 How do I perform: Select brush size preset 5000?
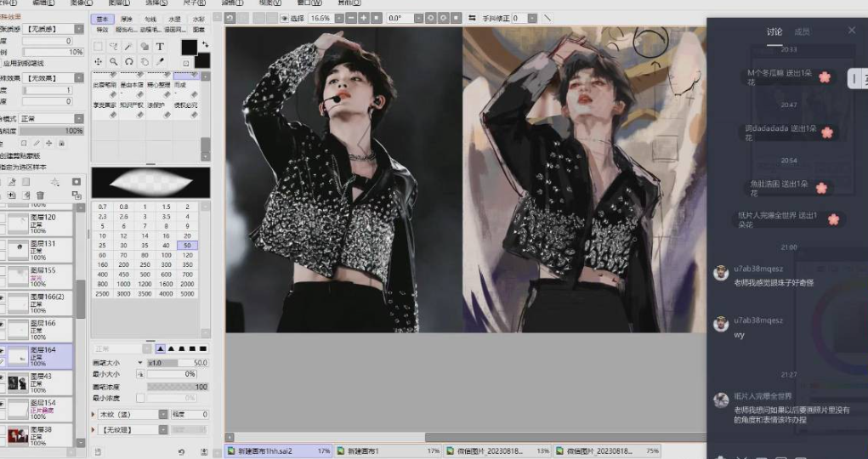click(x=187, y=294)
